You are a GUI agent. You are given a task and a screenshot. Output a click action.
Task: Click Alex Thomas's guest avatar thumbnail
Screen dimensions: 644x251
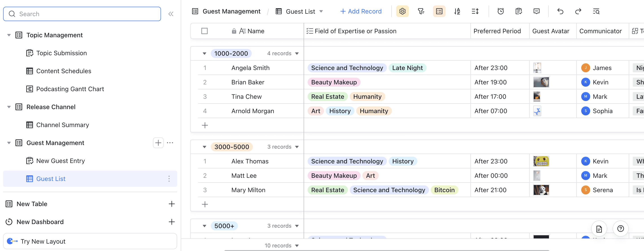click(x=541, y=161)
